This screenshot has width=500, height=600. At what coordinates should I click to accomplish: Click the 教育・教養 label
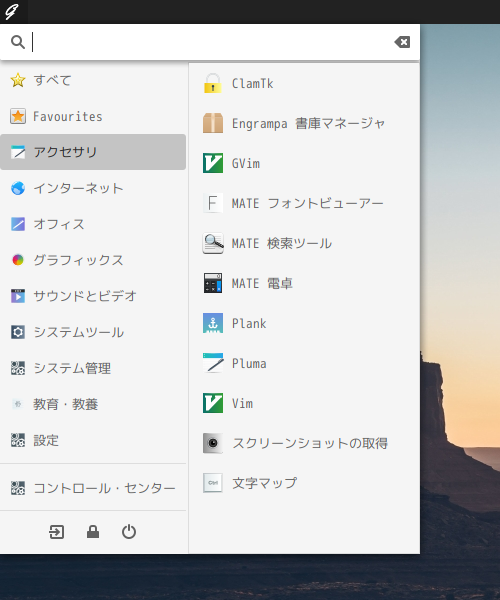tap(65, 404)
